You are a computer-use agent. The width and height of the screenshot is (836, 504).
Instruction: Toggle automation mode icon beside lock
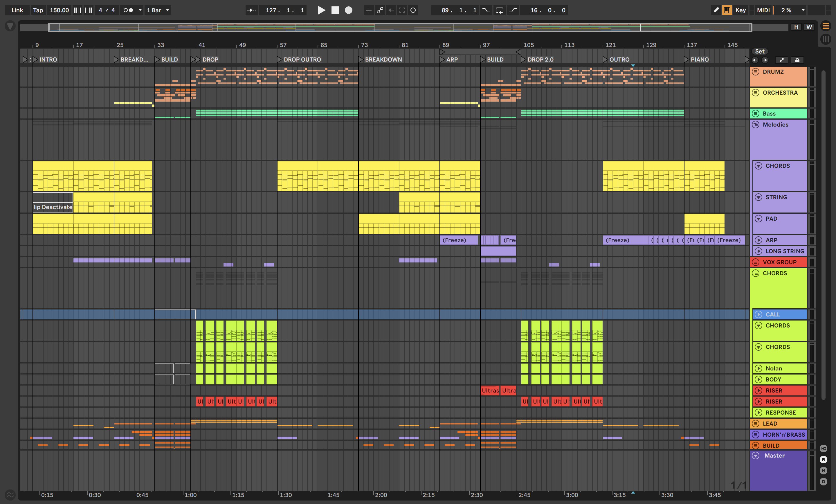point(782,60)
